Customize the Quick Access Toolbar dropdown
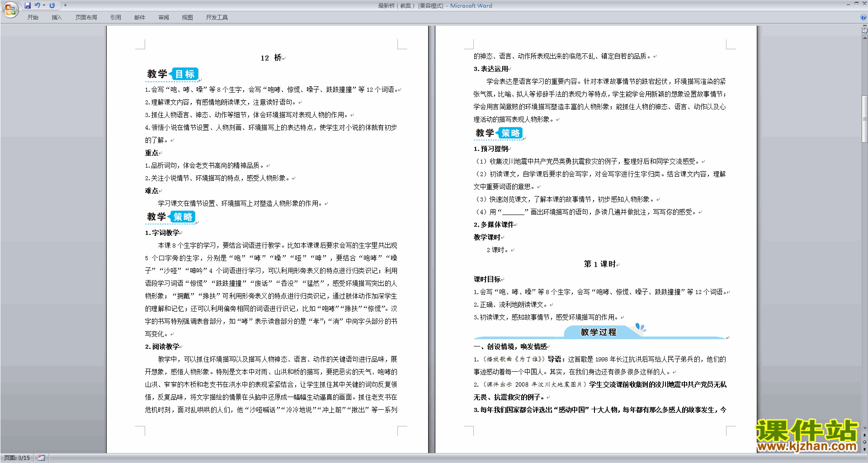 tap(65, 5)
